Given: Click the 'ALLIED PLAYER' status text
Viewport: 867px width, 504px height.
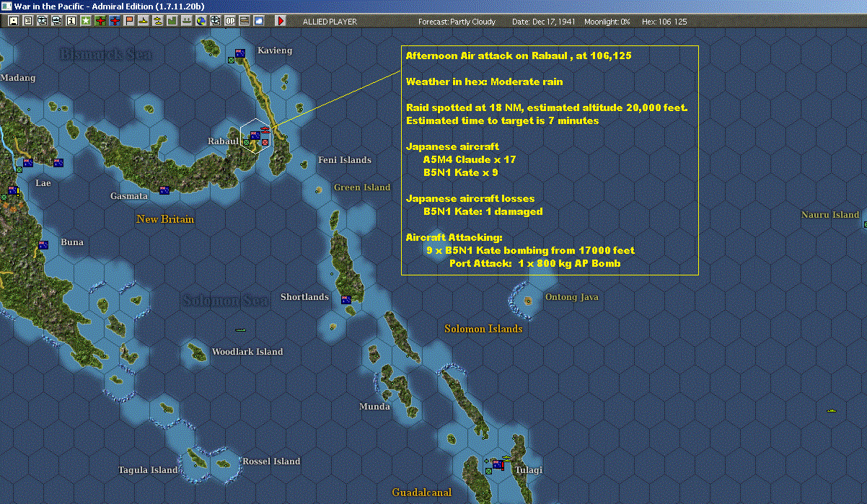Looking at the screenshot, I should 330,22.
